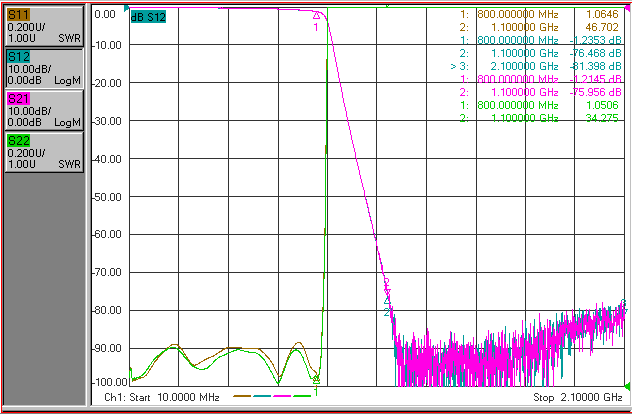632x414 pixels.
Task: Click magenta marker 1 readout -1.2145 dB
Action: 595,79
